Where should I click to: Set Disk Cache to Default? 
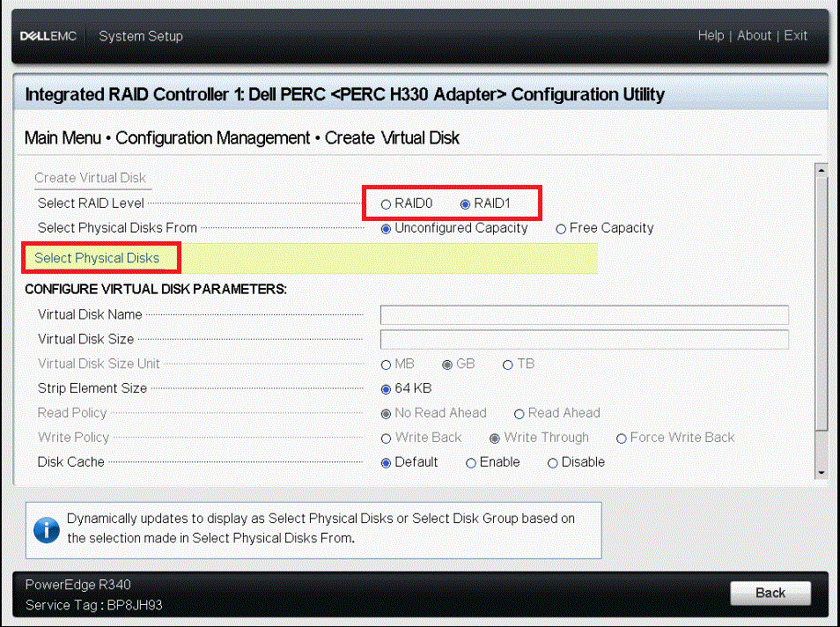tap(386, 463)
